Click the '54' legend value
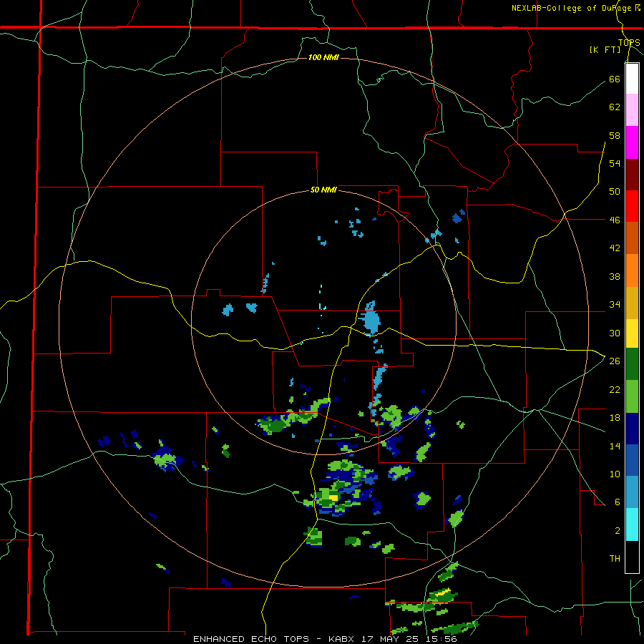 pyautogui.click(x=615, y=163)
